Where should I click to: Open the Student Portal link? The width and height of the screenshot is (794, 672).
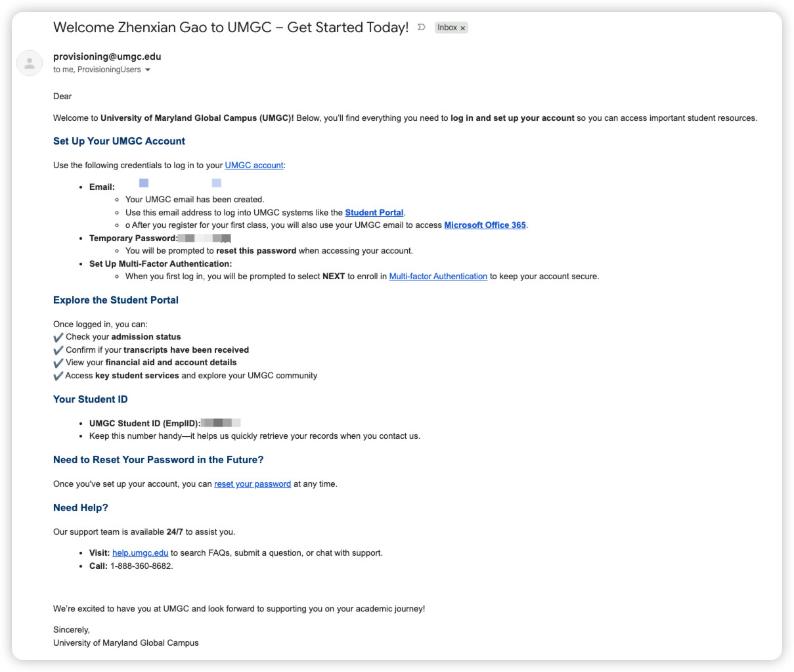pyautogui.click(x=374, y=213)
